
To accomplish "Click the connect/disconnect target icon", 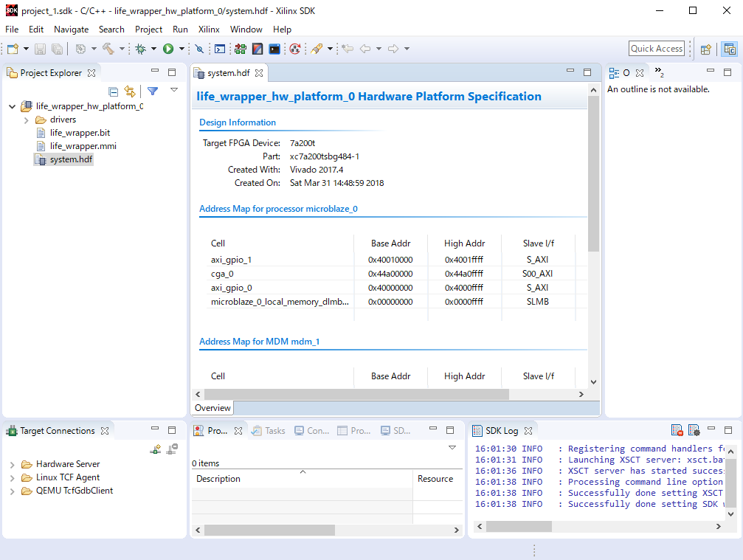I will [x=172, y=449].
